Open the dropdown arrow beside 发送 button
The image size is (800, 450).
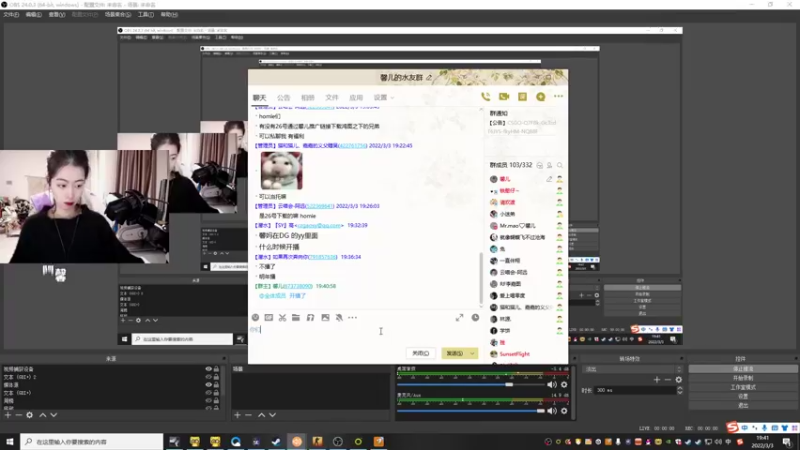[472, 353]
